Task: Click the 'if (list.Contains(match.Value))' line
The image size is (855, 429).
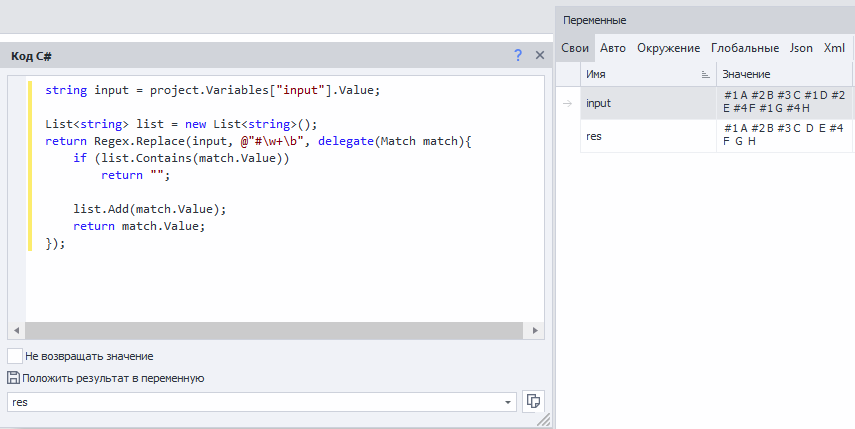Action: (x=181, y=158)
